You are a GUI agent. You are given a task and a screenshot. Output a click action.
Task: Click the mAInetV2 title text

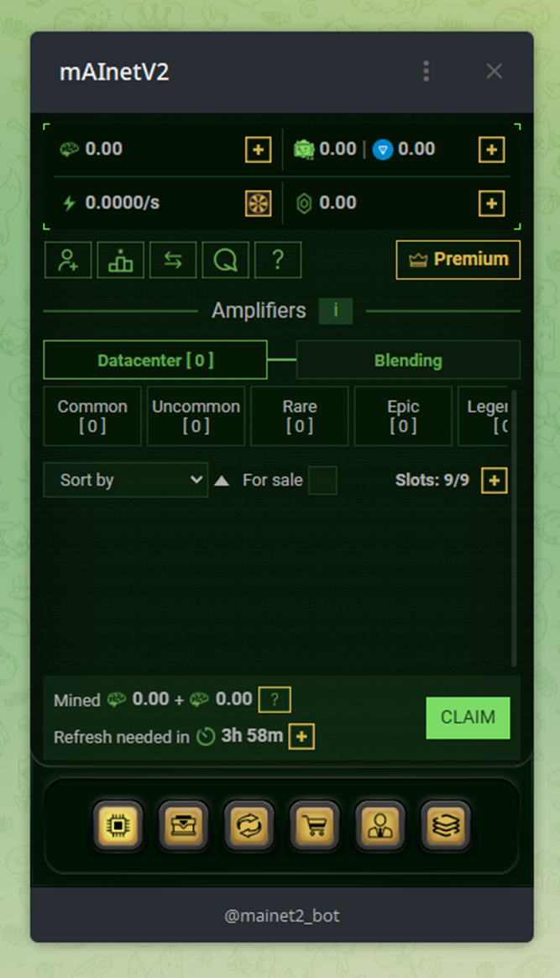click(114, 71)
